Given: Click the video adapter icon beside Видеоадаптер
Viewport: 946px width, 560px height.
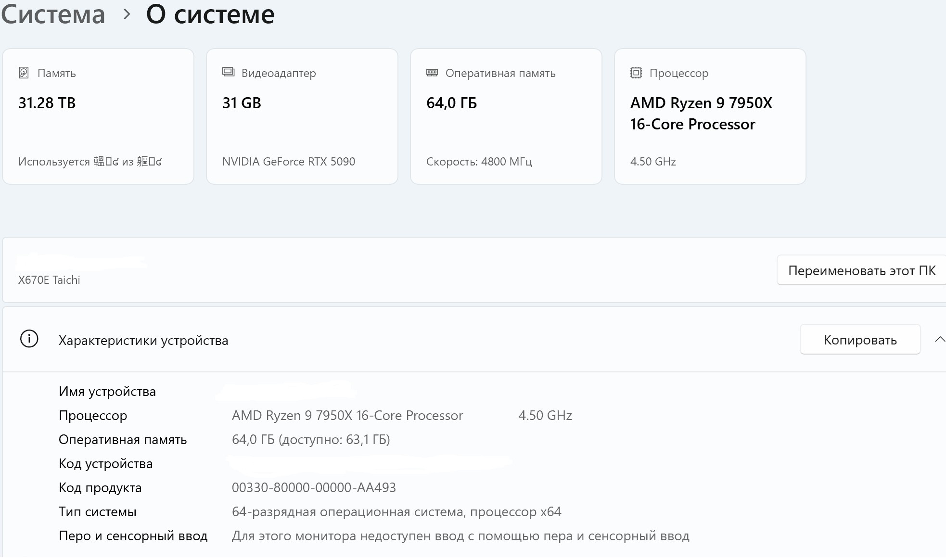Looking at the screenshot, I should 228,72.
